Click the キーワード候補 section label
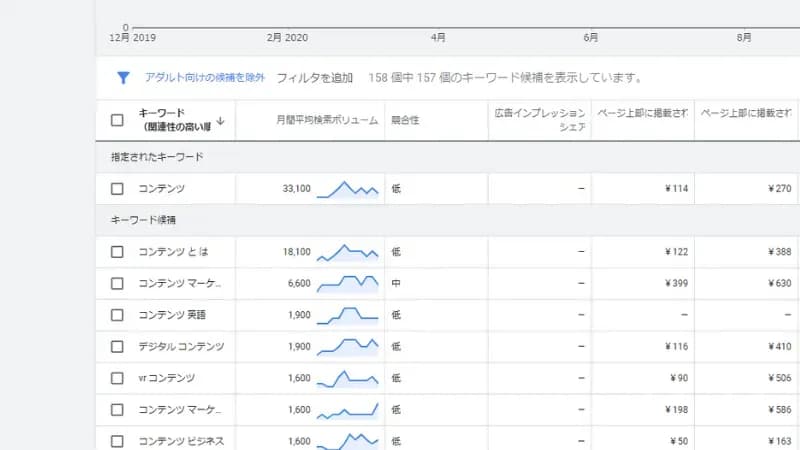Image resolution: width=800 pixels, height=450 pixels. pyautogui.click(x=143, y=220)
